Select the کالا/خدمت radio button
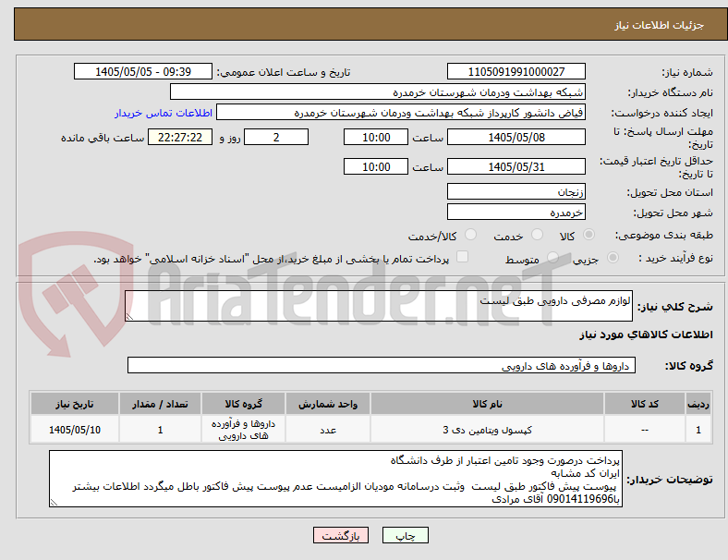Image resolution: width=728 pixels, height=560 pixels. 471,235
